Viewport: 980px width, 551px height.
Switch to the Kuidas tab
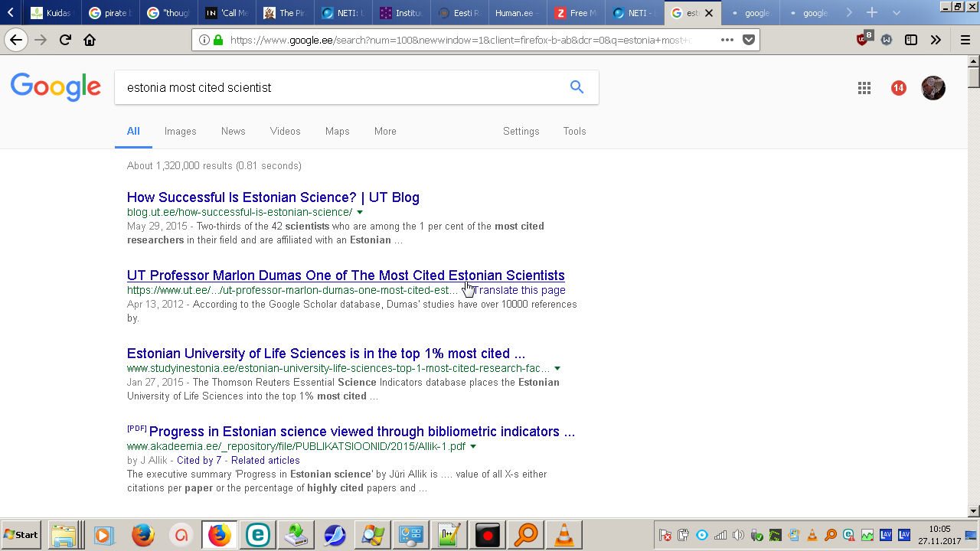[x=52, y=13]
